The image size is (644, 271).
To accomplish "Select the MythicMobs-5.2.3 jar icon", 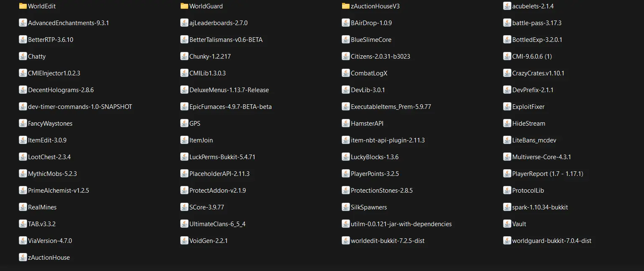I will pyautogui.click(x=23, y=173).
